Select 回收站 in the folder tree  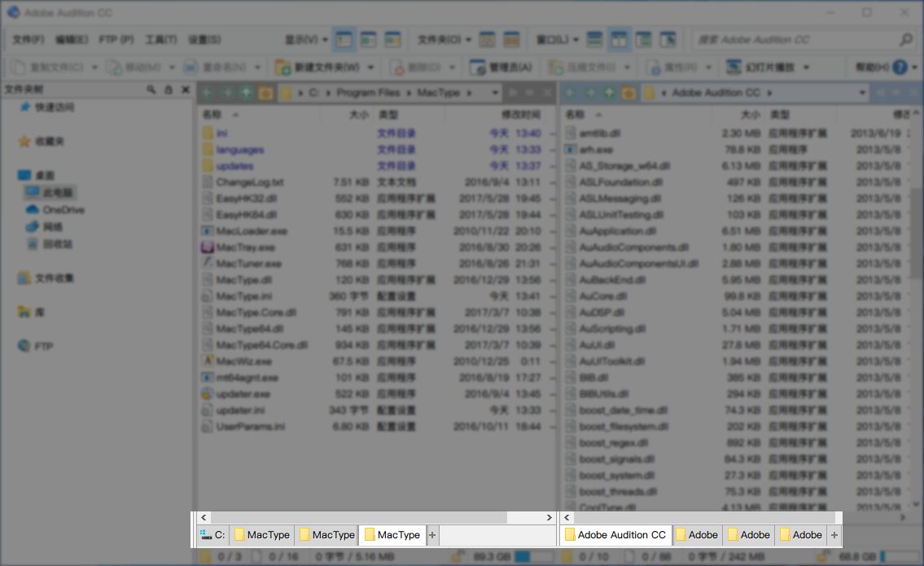click(x=50, y=244)
